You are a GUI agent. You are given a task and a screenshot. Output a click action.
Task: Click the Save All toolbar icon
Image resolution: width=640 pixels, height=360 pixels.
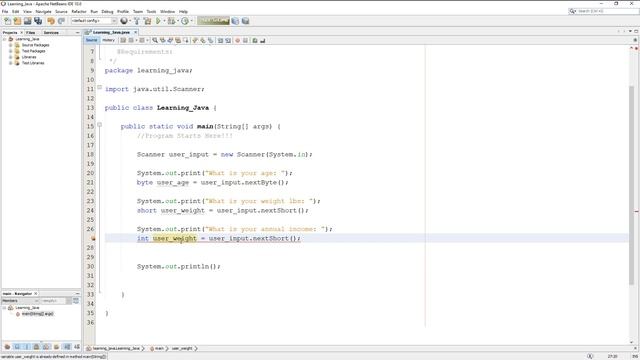(38, 21)
